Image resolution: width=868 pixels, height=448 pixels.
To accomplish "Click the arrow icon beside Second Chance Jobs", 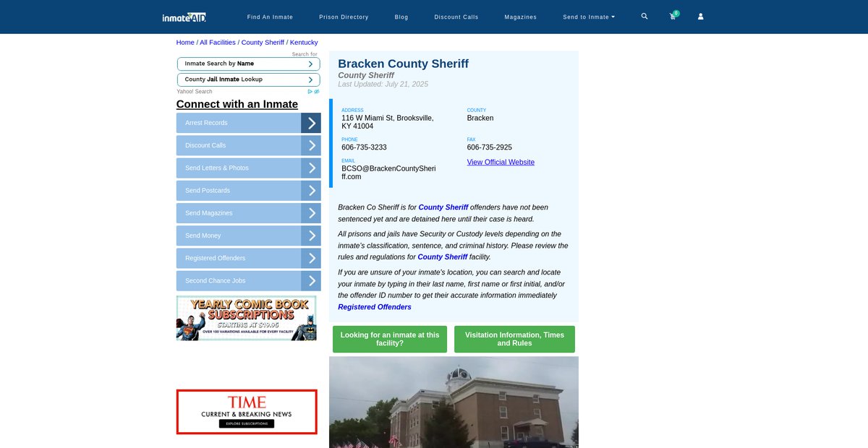I will coord(311,280).
